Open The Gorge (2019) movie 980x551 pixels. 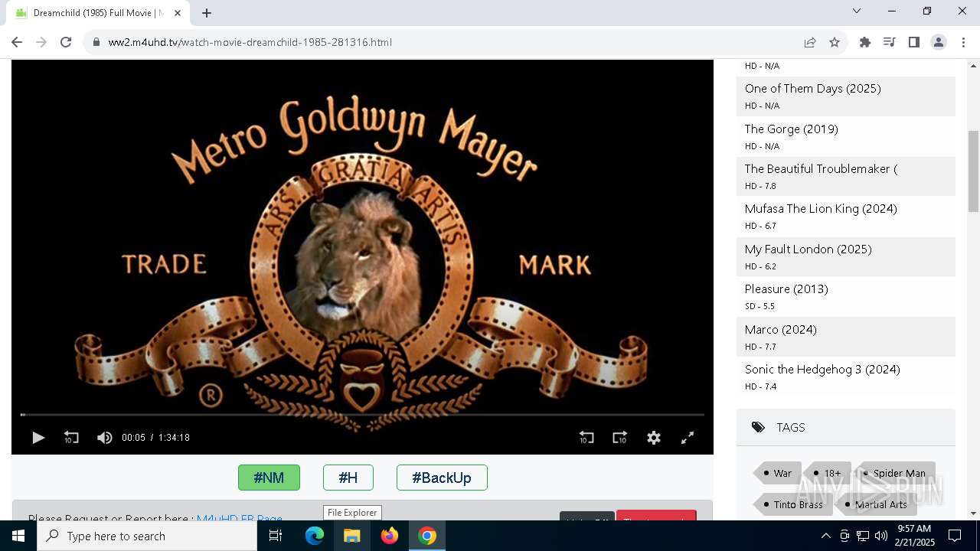(x=792, y=129)
